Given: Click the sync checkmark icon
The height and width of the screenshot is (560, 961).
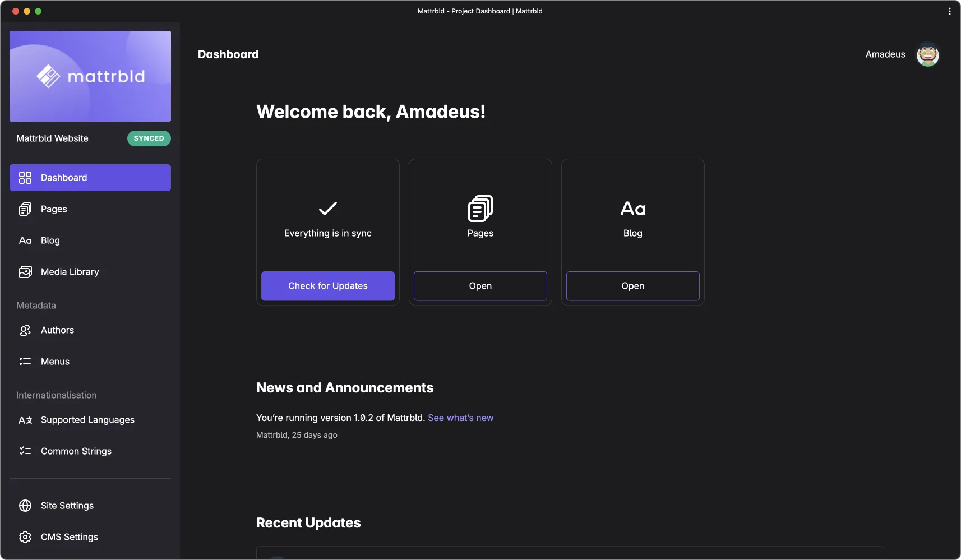Looking at the screenshot, I should pyautogui.click(x=327, y=209).
